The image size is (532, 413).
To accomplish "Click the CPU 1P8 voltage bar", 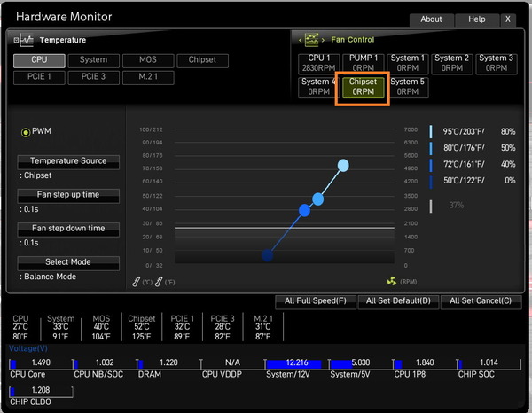I will (x=425, y=364).
